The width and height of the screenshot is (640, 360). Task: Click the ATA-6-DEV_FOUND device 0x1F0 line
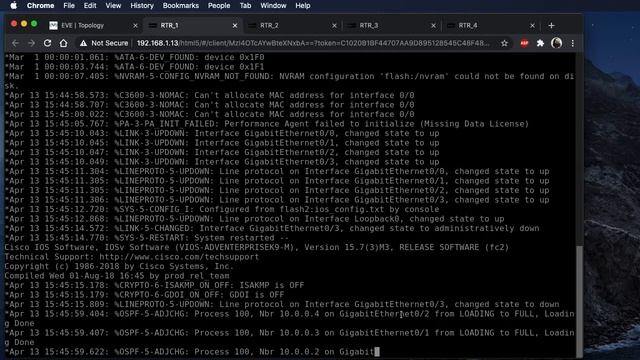134,57
